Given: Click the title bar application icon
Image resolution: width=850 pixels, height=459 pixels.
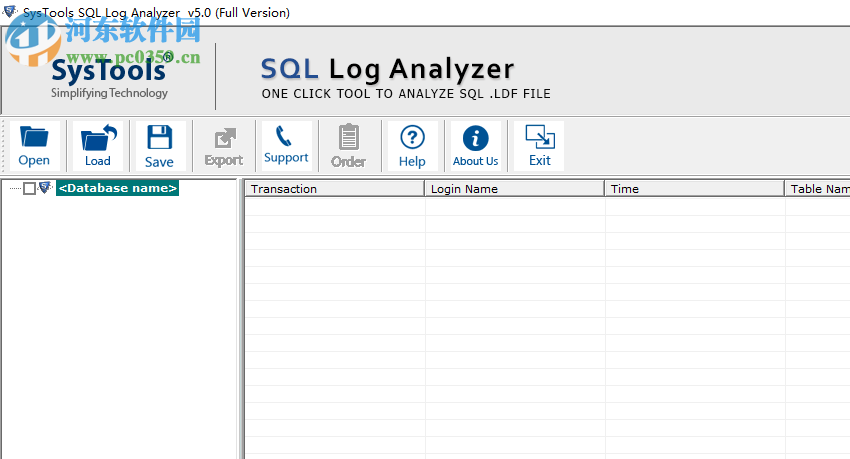Looking at the screenshot, I should click(10, 11).
